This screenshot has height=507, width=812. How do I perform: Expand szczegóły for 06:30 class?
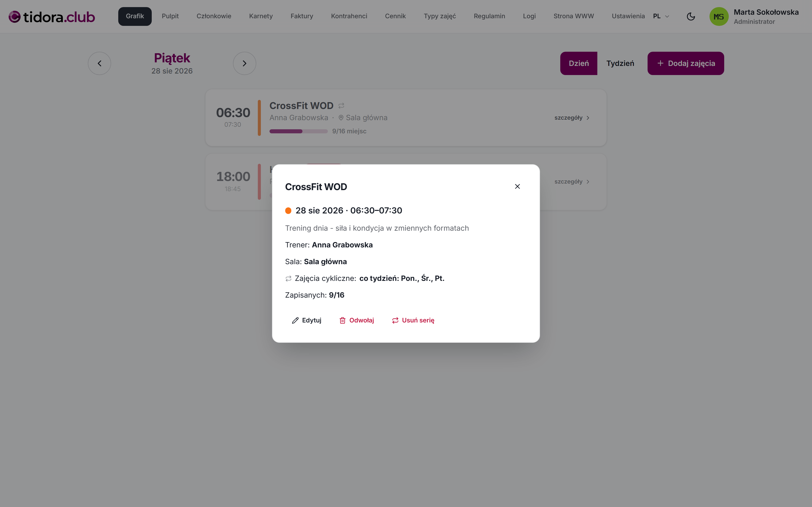(x=572, y=118)
